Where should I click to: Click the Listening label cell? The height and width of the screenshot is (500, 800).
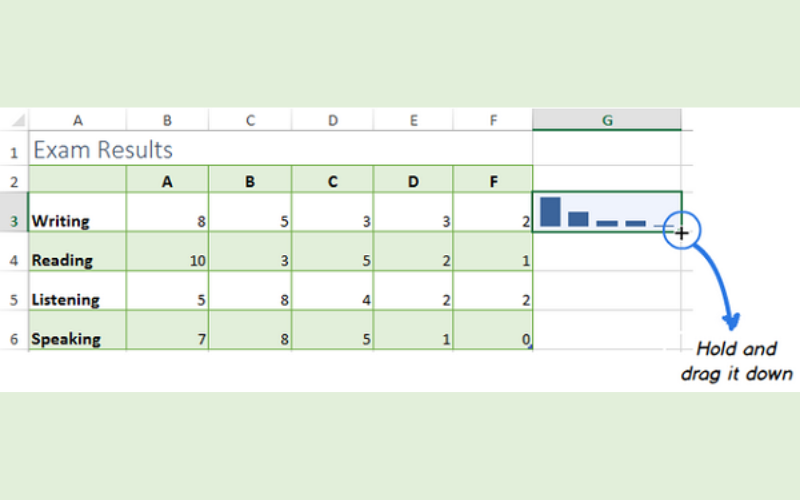[x=78, y=299]
